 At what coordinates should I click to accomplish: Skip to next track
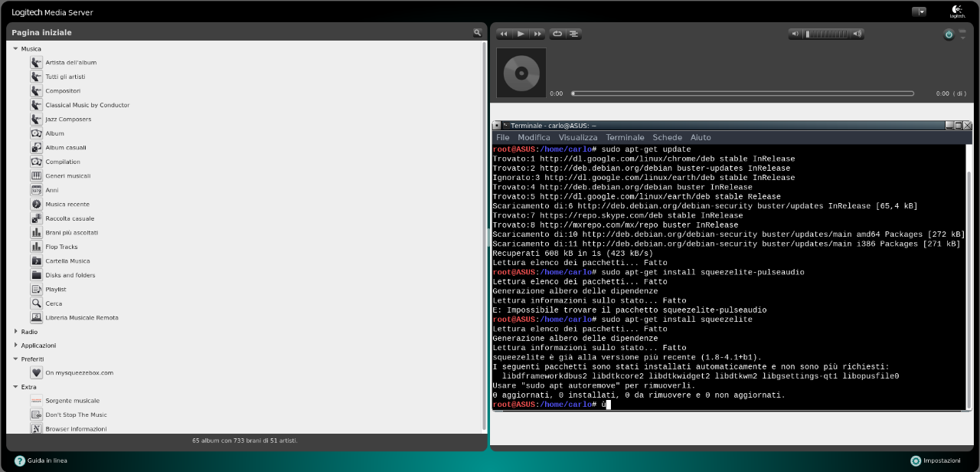click(x=537, y=34)
